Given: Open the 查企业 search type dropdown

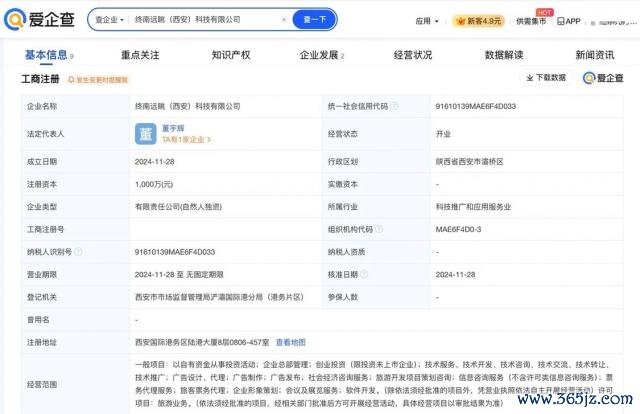Looking at the screenshot, I should point(109,20).
